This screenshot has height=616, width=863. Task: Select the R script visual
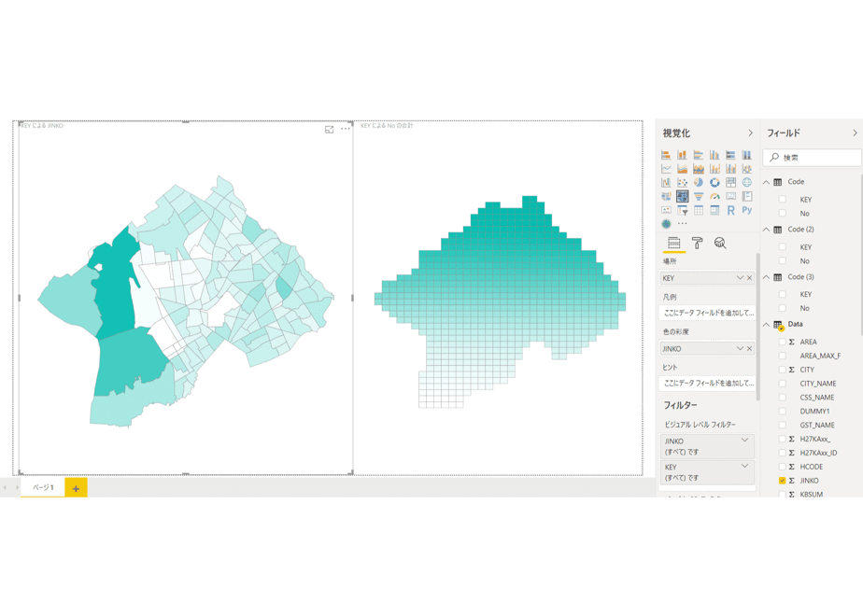730,210
